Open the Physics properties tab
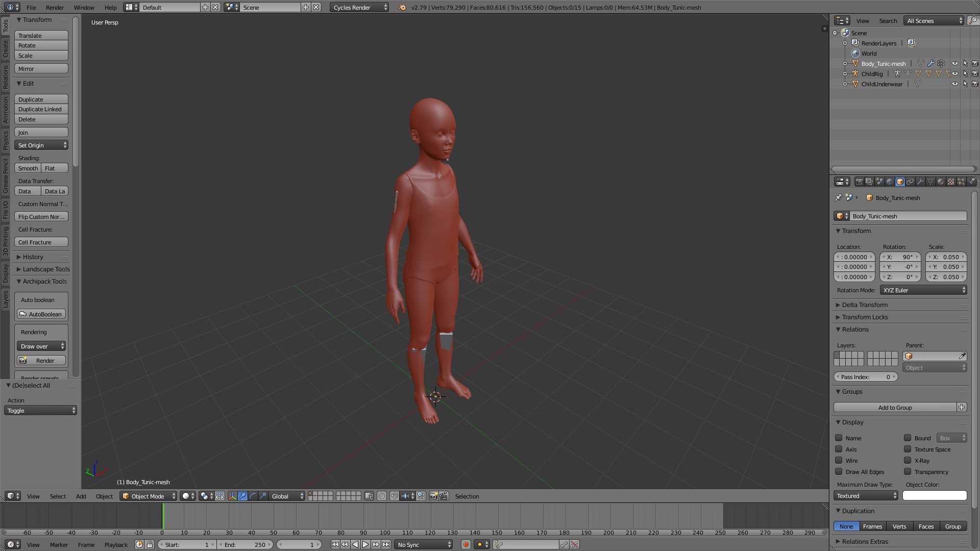This screenshot has width=980, height=551. 971,182
